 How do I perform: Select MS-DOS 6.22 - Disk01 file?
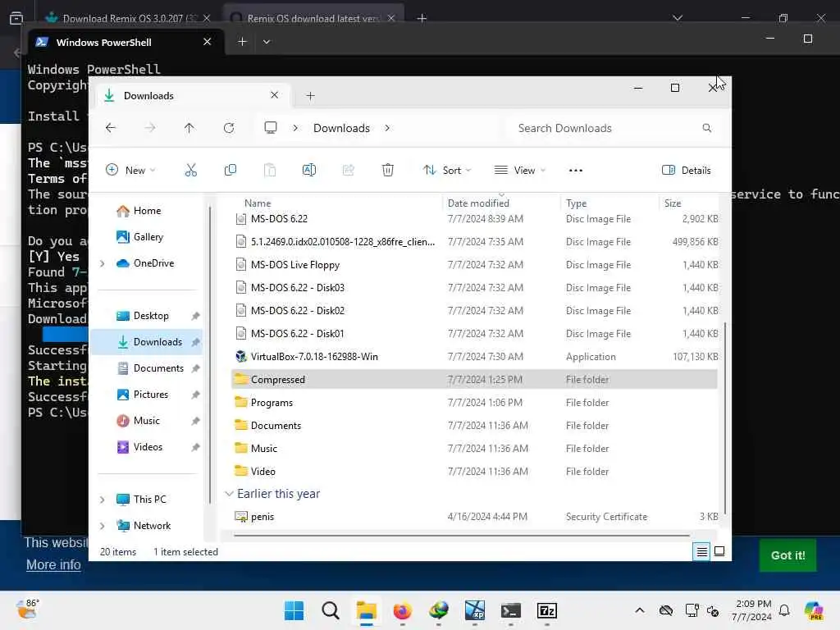click(475, 334)
